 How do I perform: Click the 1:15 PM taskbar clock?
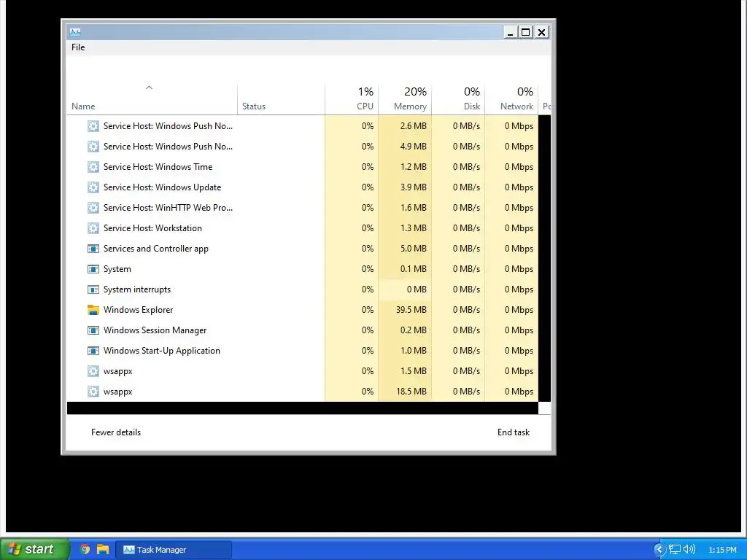722,550
